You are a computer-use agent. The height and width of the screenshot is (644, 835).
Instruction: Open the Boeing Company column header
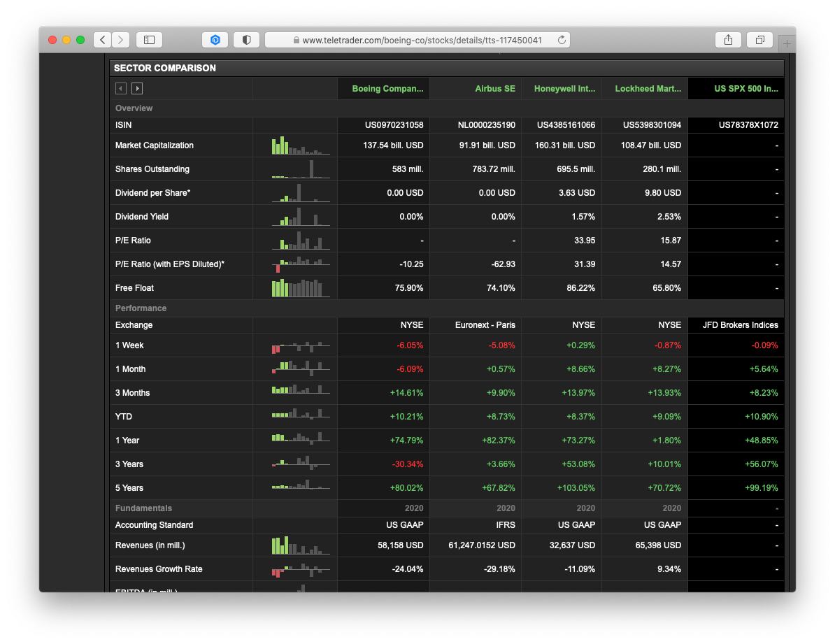click(x=387, y=88)
